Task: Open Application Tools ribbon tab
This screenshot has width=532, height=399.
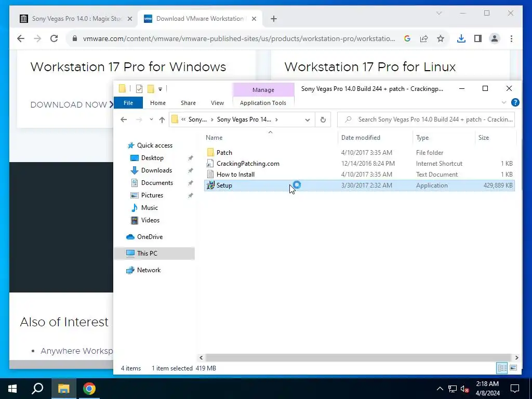Action: (x=263, y=103)
